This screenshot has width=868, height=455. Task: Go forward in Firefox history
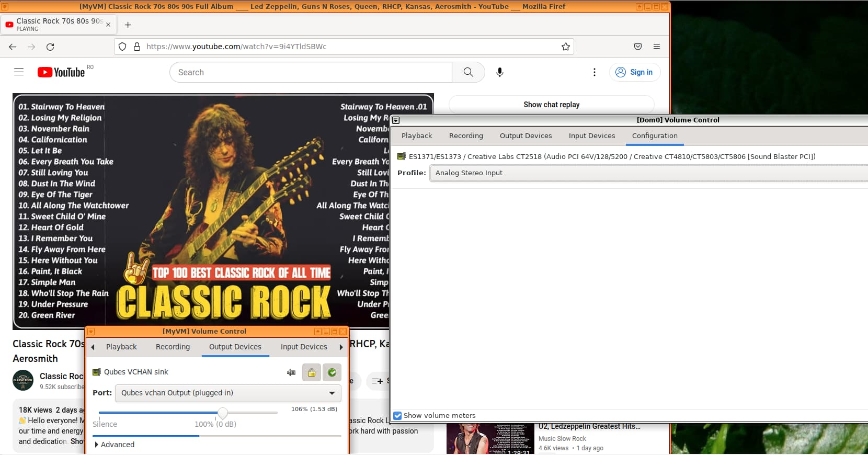coord(31,47)
